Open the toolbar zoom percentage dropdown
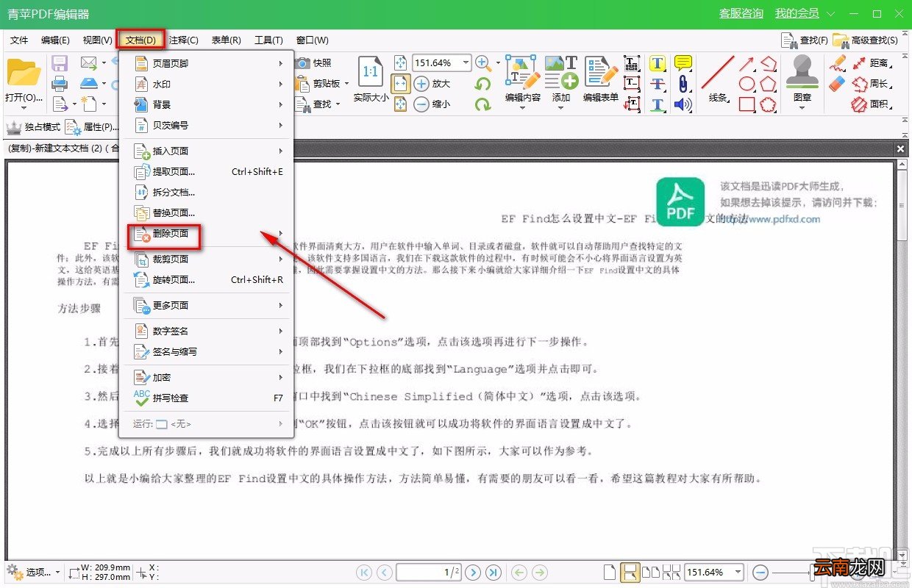The width and height of the screenshot is (912, 588). [x=465, y=63]
